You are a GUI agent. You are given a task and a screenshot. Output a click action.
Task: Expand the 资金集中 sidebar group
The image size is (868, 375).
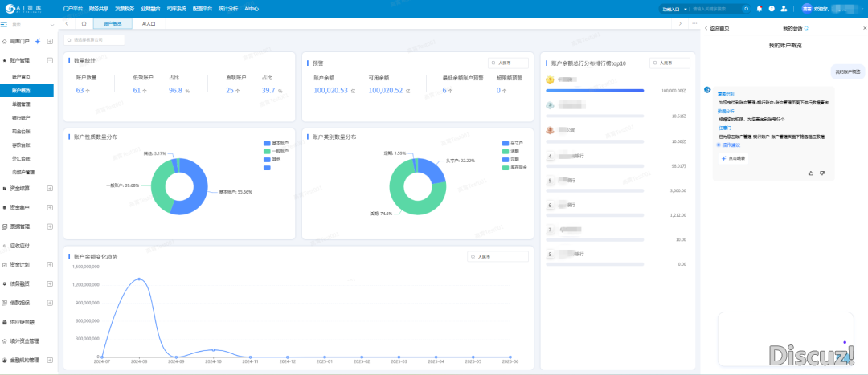tap(50, 207)
